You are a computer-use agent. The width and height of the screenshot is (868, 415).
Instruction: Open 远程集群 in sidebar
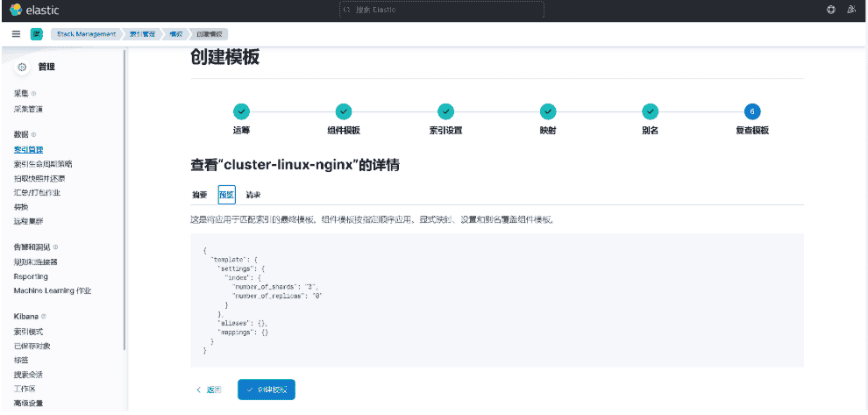(28, 222)
